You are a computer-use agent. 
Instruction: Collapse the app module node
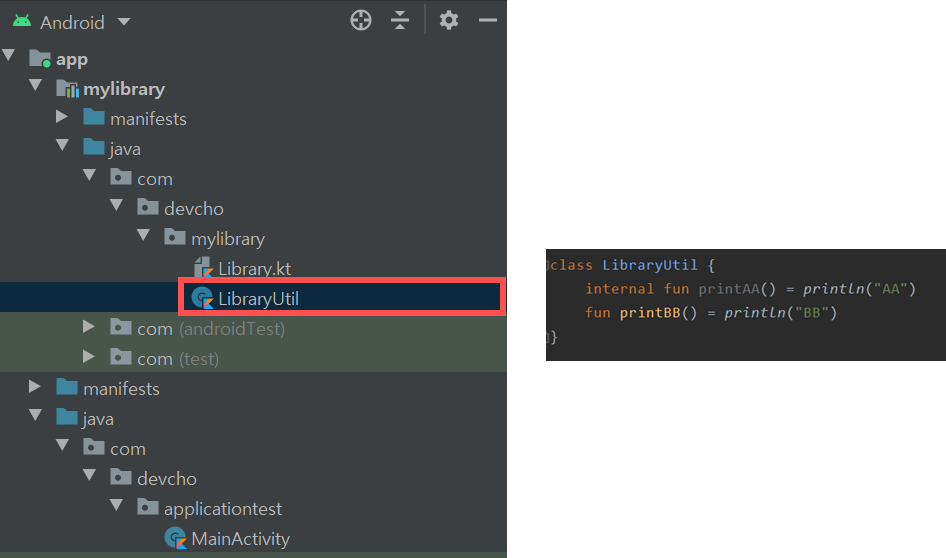8,55
